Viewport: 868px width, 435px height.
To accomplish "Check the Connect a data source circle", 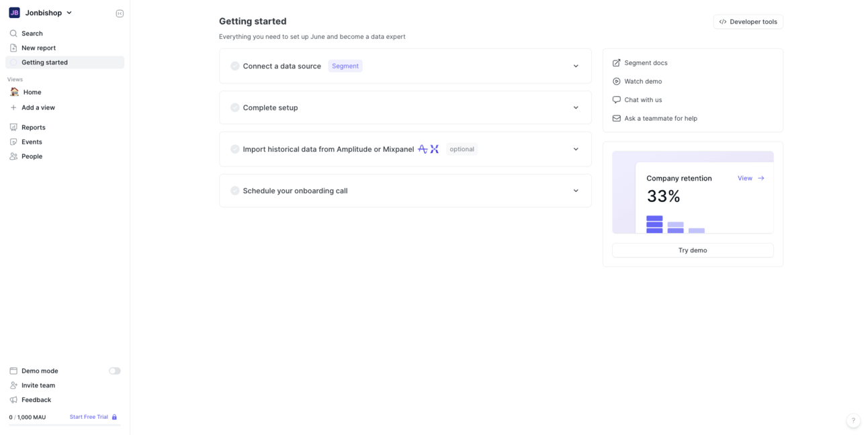I will click(235, 66).
